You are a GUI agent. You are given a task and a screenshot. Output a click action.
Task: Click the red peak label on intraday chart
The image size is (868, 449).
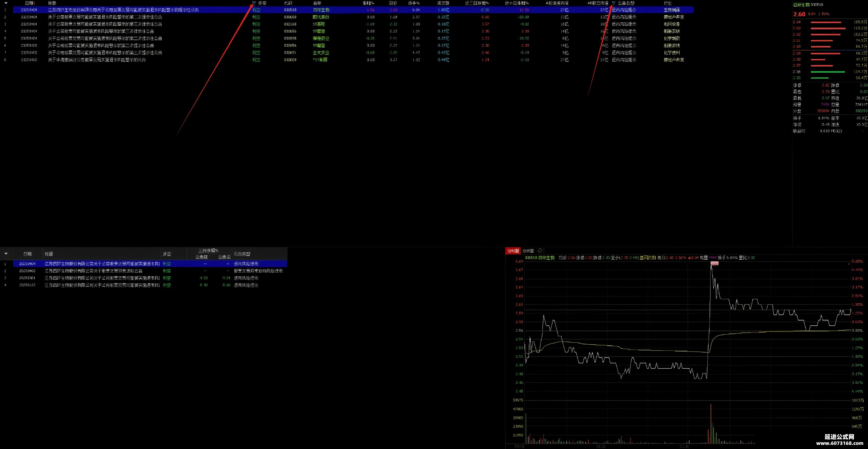pyautogui.click(x=714, y=264)
